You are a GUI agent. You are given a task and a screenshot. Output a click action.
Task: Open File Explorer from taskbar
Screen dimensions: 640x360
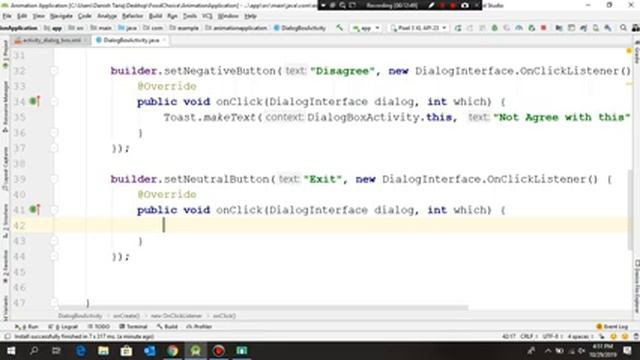click(103, 351)
